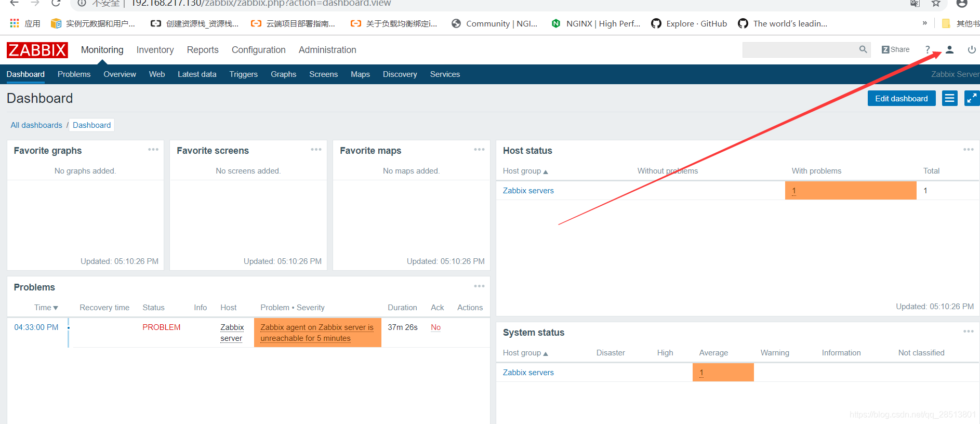Show more bookmarks chevron

[x=925, y=23]
